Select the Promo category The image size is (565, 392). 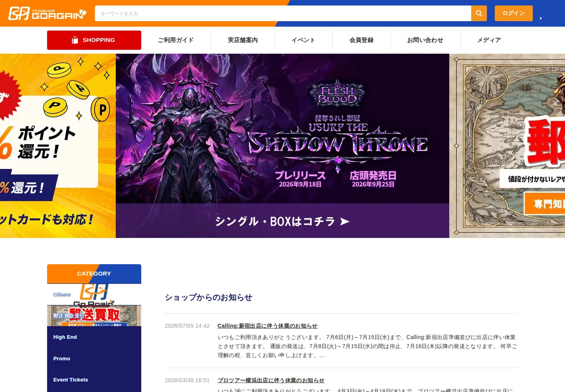94,358
